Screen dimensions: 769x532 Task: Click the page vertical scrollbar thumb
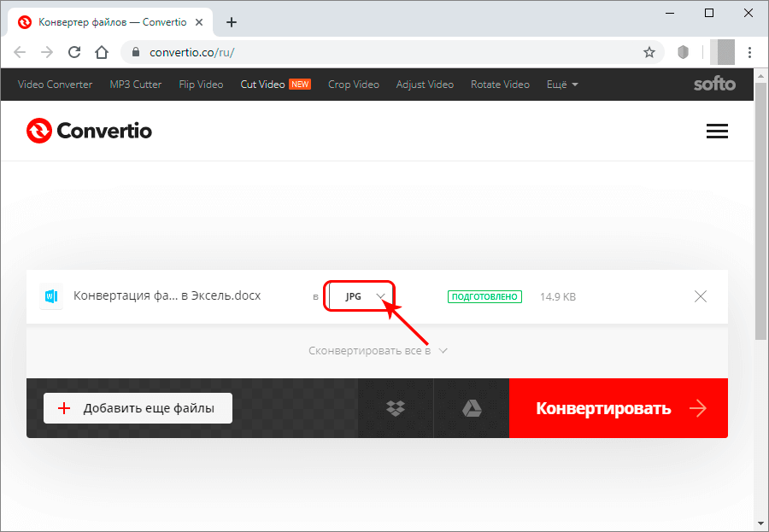(x=761, y=211)
